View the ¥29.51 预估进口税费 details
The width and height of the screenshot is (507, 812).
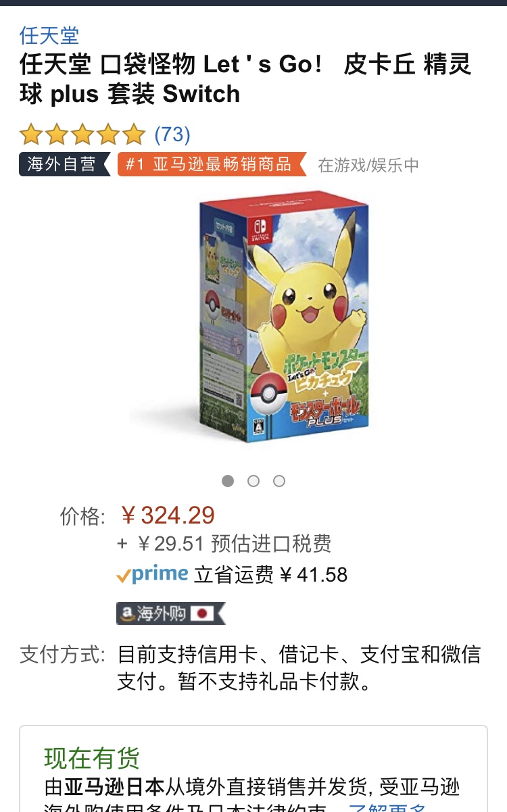pyautogui.click(x=224, y=544)
